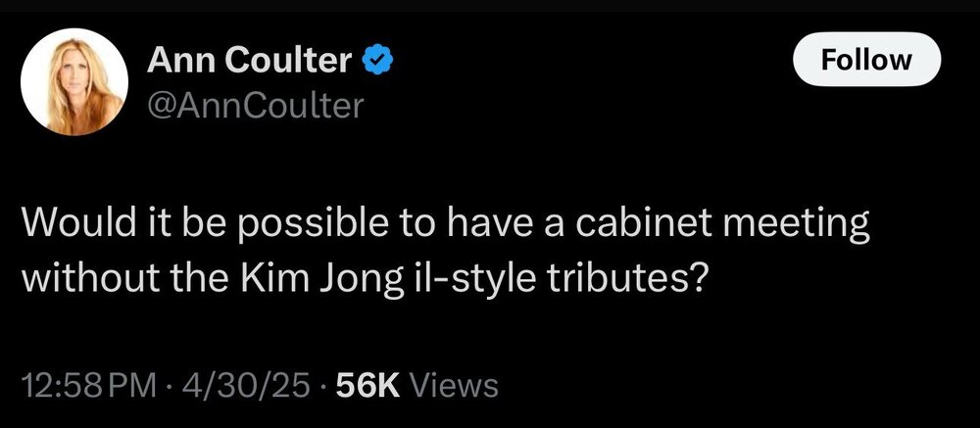The width and height of the screenshot is (980, 428).
Task: Click the first name "Ann" in the header
Action: coord(173,63)
